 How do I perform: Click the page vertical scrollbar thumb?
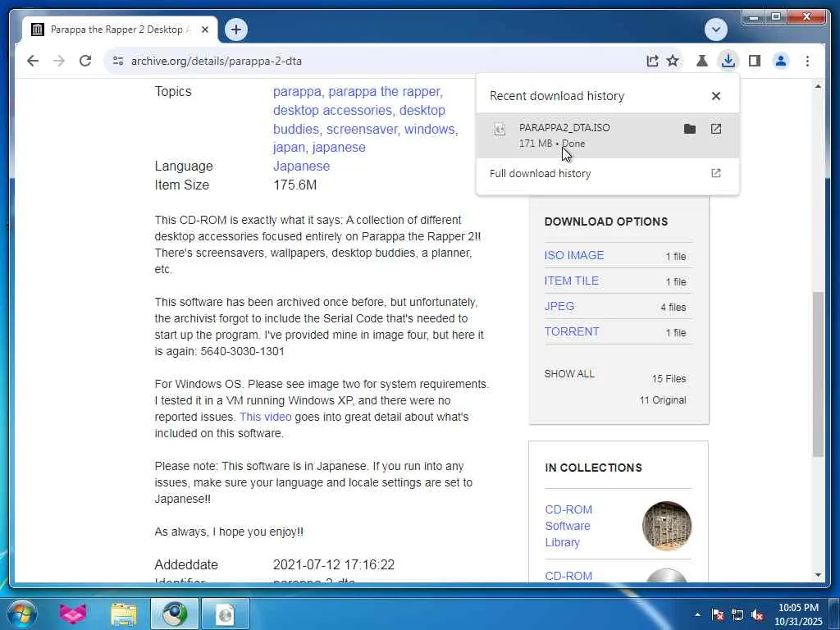tap(818, 374)
